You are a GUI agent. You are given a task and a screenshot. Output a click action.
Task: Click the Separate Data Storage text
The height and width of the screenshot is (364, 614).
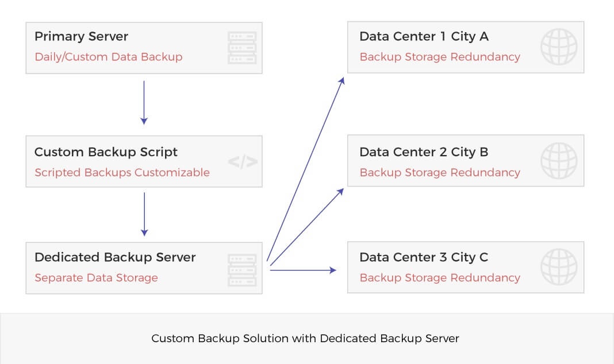coord(96,278)
